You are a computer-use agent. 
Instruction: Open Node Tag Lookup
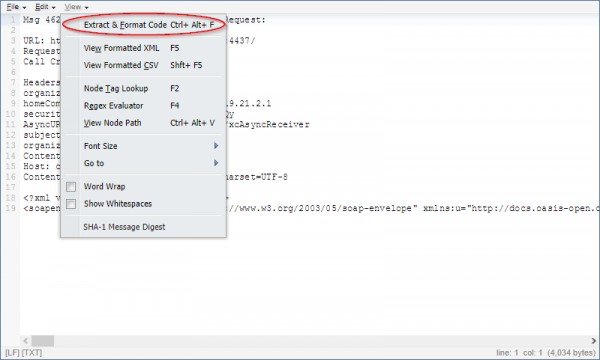coord(143,88)
